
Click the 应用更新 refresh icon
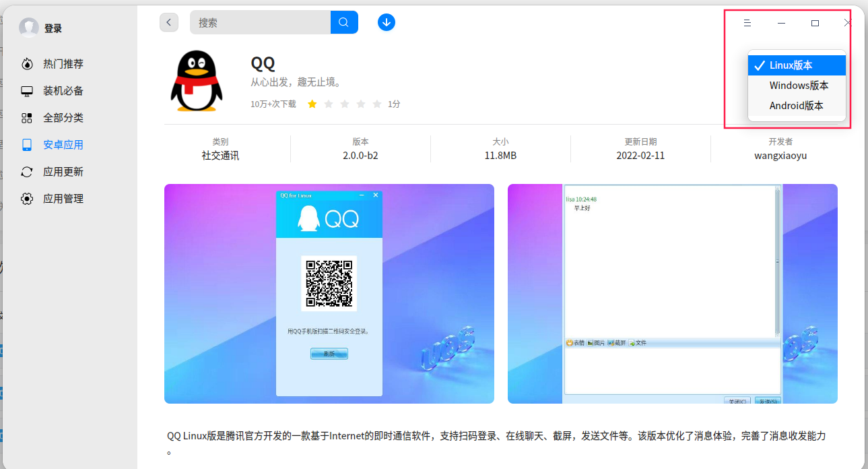tap(27, 172)
